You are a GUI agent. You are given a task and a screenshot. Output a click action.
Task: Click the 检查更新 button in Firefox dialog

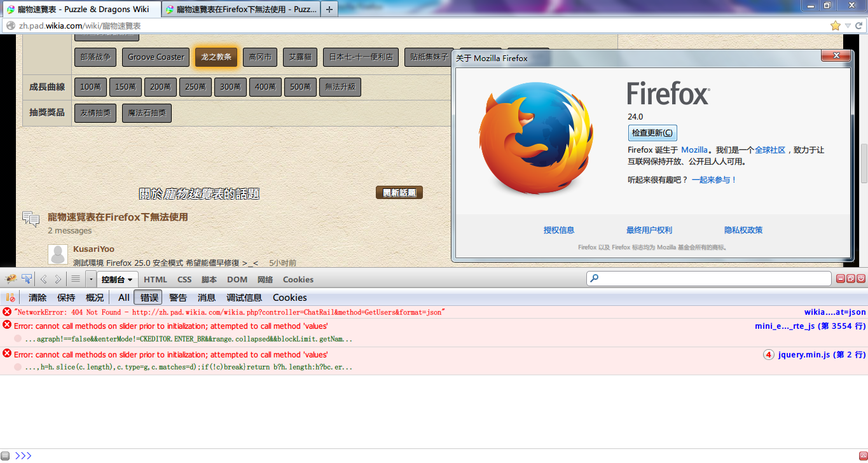pos(652,133)
